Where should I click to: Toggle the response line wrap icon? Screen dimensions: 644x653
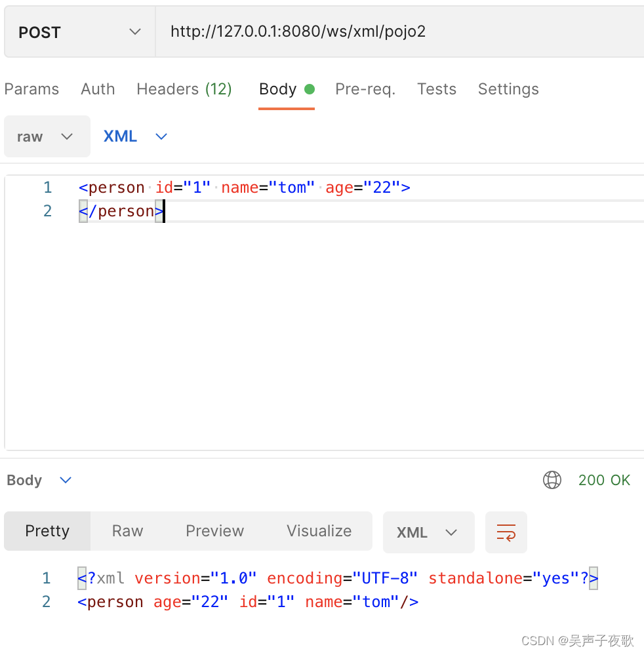(506, 532)
